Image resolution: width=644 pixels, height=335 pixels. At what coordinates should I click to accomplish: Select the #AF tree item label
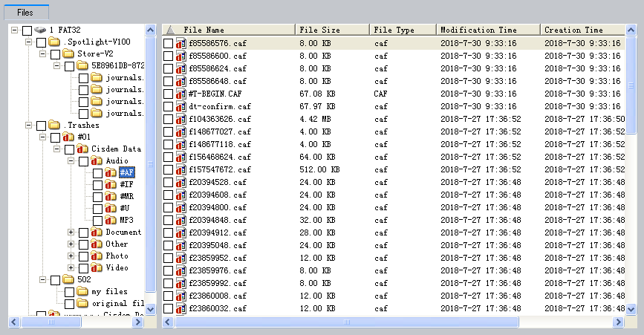127,172
